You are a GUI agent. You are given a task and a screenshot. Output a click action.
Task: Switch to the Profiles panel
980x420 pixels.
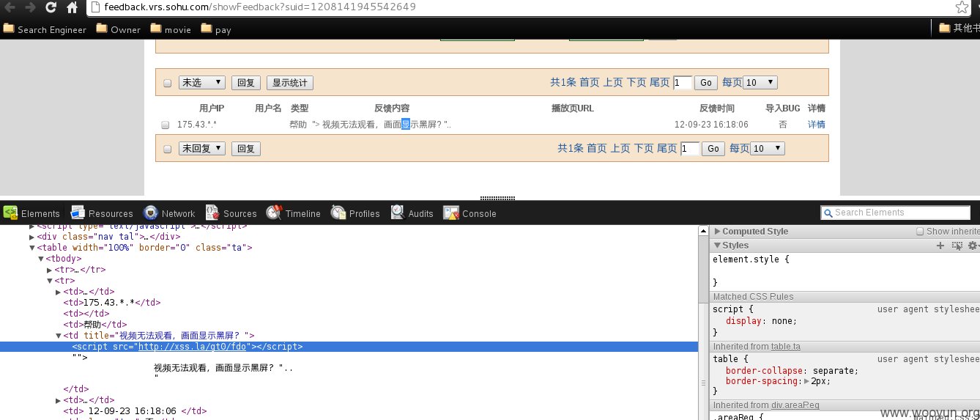point(355,213)
